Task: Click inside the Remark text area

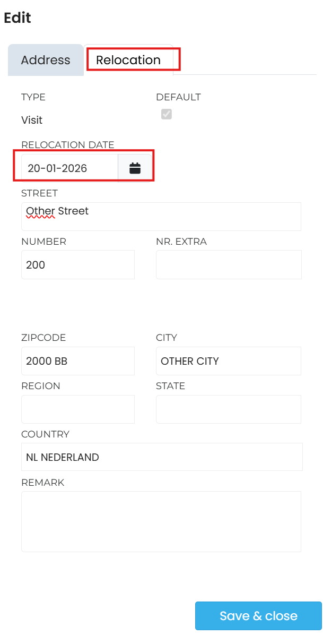Action: click(161, 521)
